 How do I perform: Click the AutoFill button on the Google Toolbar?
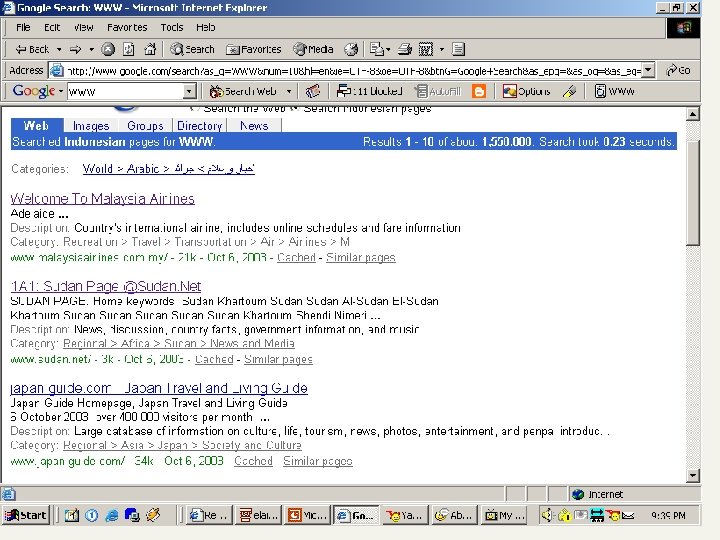coord(438,91)
